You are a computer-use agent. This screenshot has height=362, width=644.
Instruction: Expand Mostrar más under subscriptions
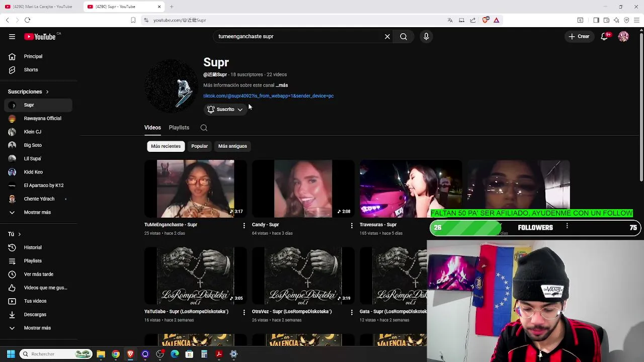pyautogui.click(x=38, y=212)
